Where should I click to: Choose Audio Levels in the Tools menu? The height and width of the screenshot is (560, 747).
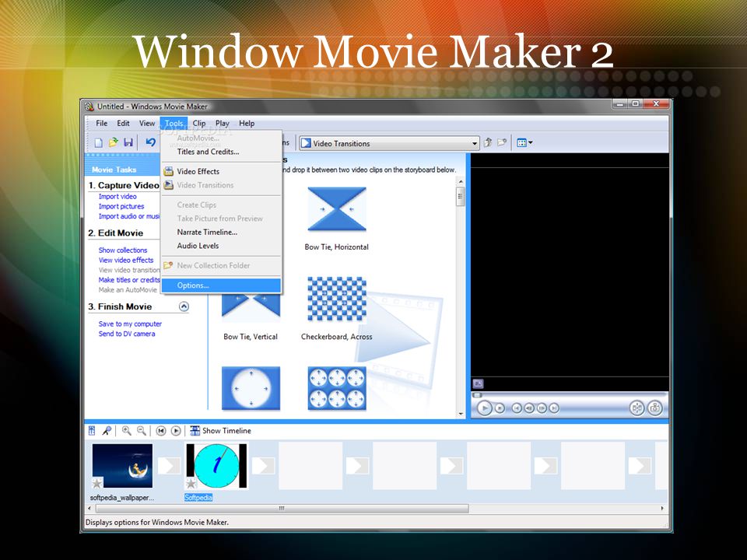[x=221, y=246]
